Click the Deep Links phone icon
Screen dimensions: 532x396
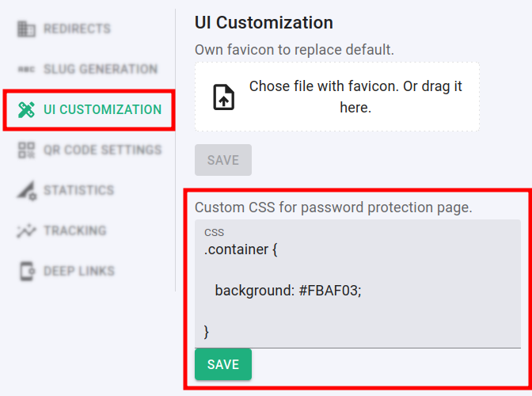pos(26,272)
